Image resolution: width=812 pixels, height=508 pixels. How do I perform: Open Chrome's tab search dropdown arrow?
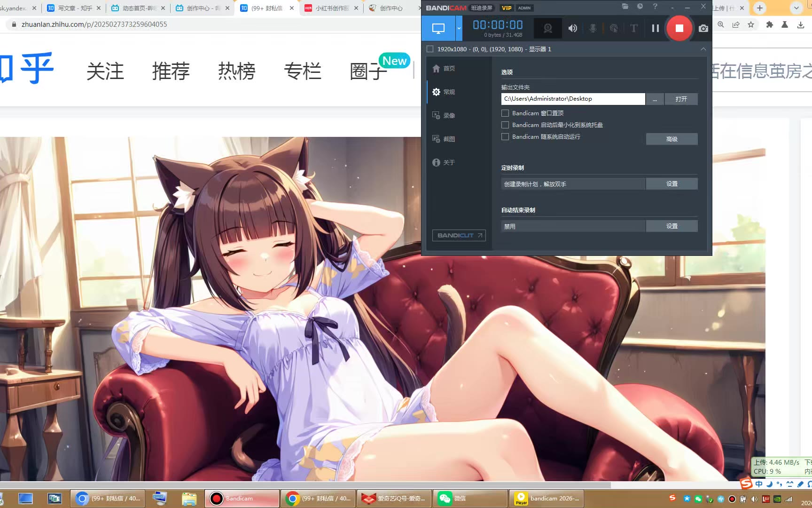click(796, 8)
